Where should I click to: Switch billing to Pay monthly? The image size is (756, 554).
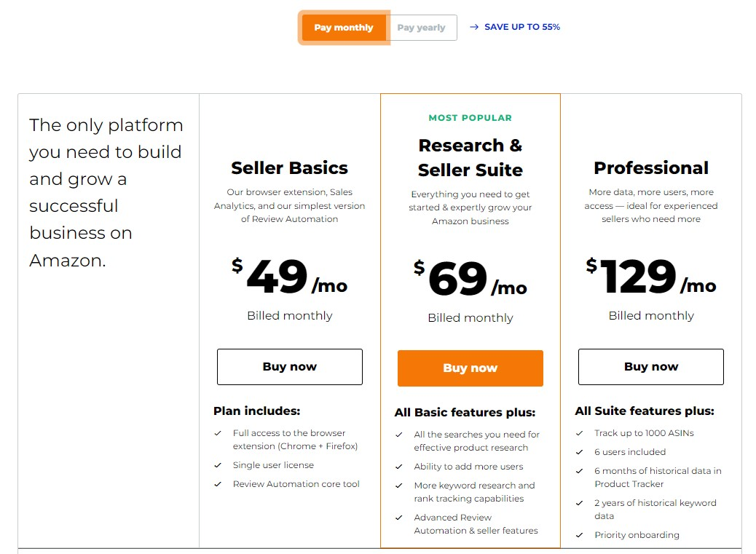tap(344, 28)
